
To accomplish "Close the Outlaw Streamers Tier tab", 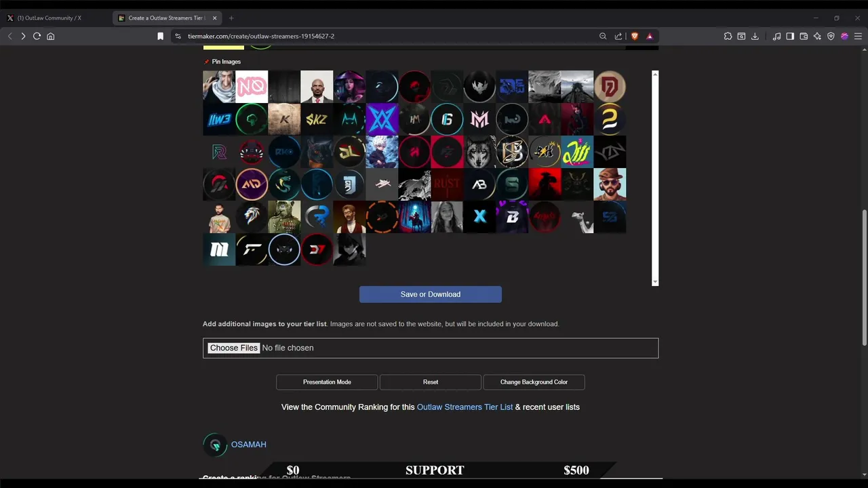I will [x=215, y=18].
